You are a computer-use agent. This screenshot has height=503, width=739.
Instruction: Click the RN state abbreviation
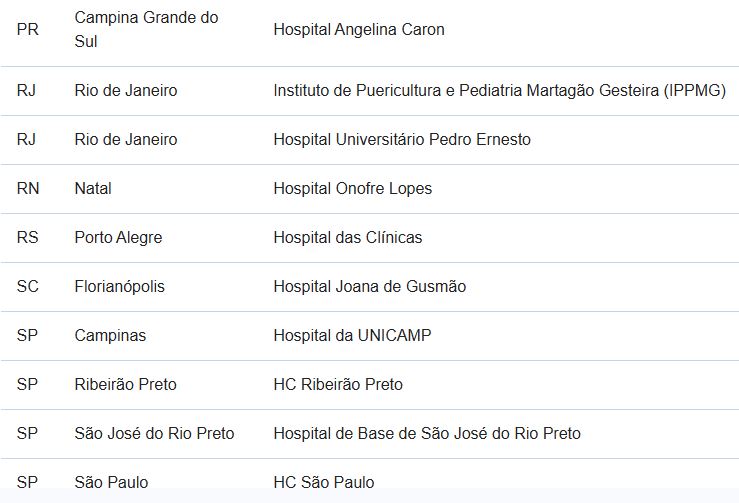pyautogui.click(x=28, y=188)
